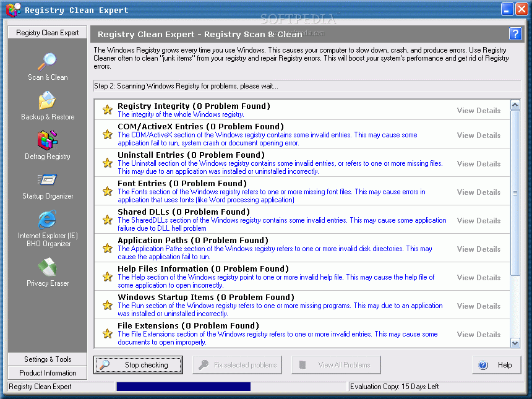The image size is (532, 399).
Task: Click the scrollbar up arrow in results list
Action: coord(515,105)
